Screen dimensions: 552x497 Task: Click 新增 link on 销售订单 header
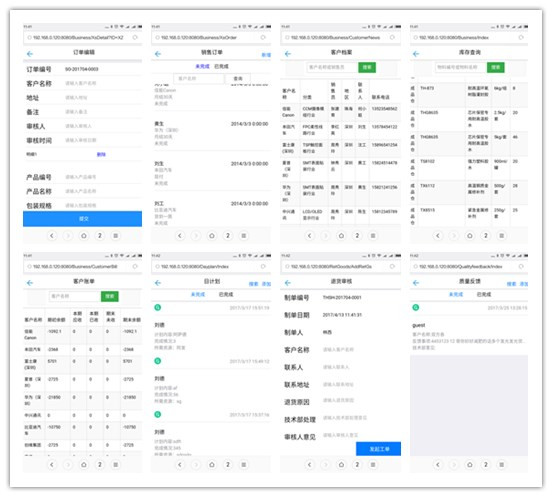pyautogui.click(x=266, y=55)
